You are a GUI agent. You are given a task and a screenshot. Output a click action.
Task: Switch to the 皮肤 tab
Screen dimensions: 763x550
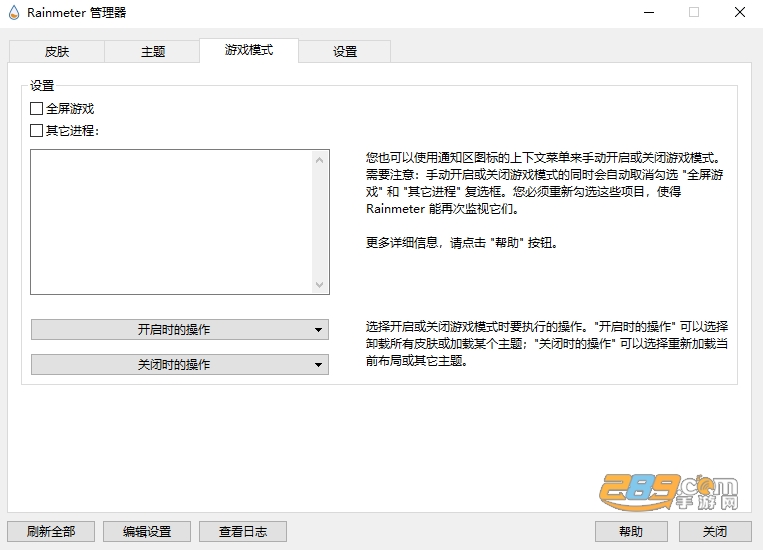pos(56,51)
